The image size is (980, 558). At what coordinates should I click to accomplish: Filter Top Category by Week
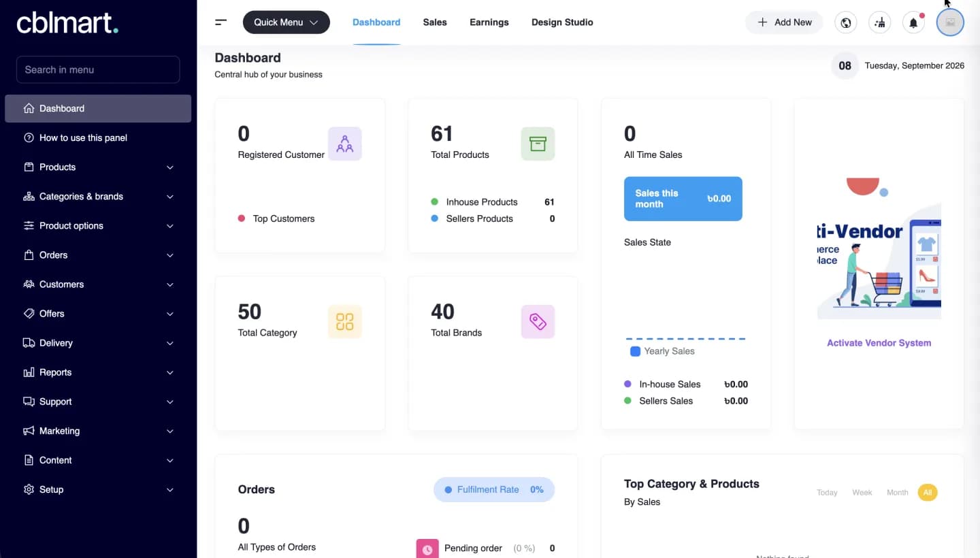pyautogui.click(x=862, y=493)
